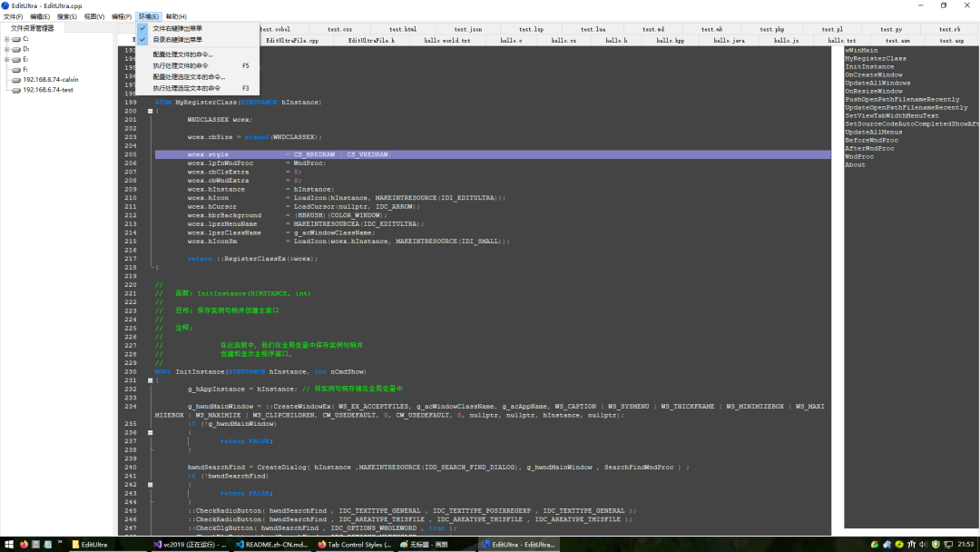The height and width of the screenshot is (552, 980).
Task: Switch to 无标题 - 画图 taskbar window
Action: tap(436, 545)
